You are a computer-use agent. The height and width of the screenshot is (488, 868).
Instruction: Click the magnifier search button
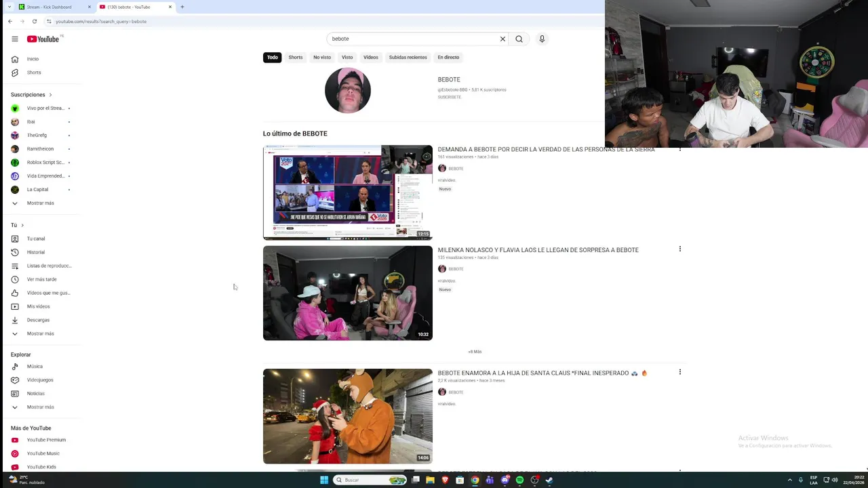519,39
